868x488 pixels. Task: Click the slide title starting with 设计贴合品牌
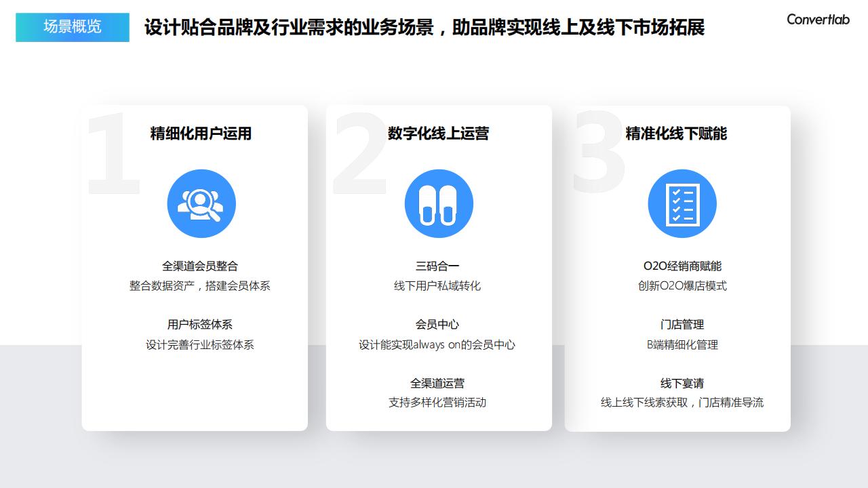pos(425,27)
